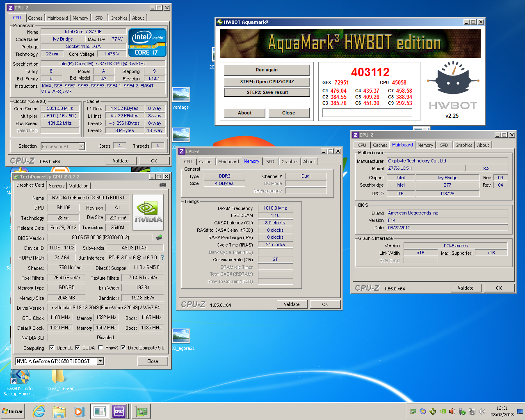Click the Close button in GPU-Z

[x=153, y=361]
